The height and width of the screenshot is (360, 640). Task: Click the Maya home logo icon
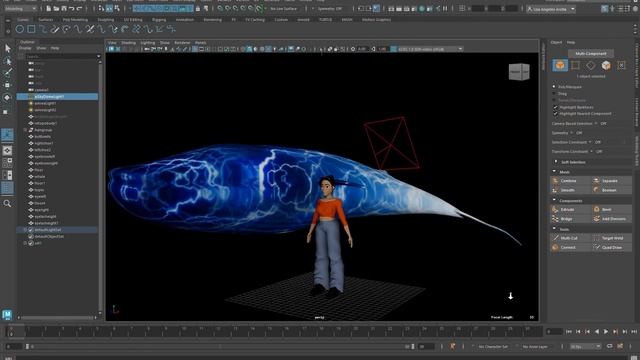(7, 314)
